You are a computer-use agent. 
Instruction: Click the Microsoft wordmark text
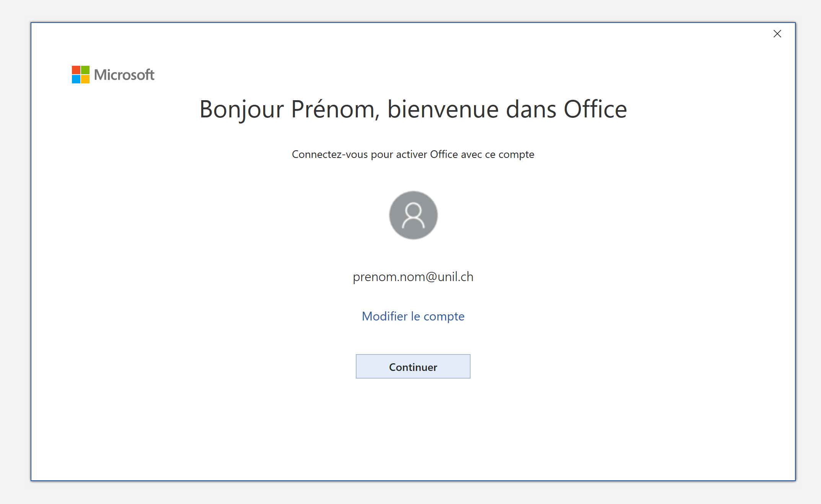tap(124, 75)
